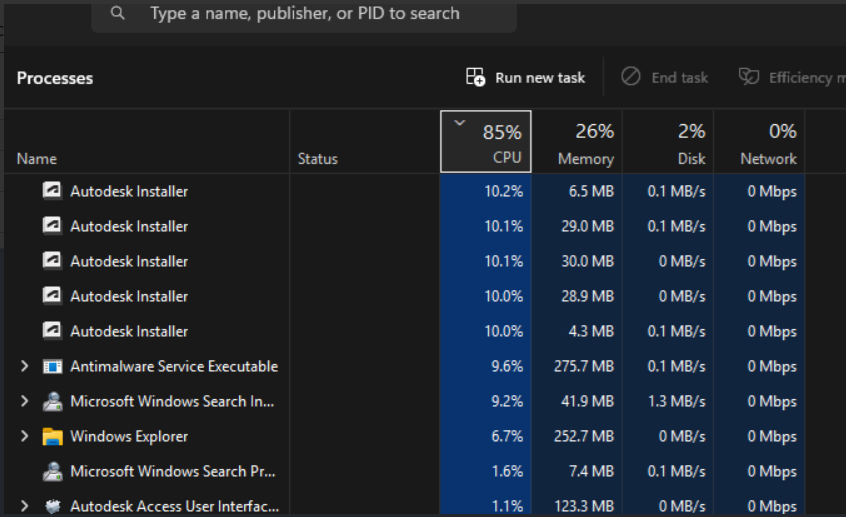846x517 pixels.
Task: Sort processes by the Memory column
Action: [x=577, y=142]
